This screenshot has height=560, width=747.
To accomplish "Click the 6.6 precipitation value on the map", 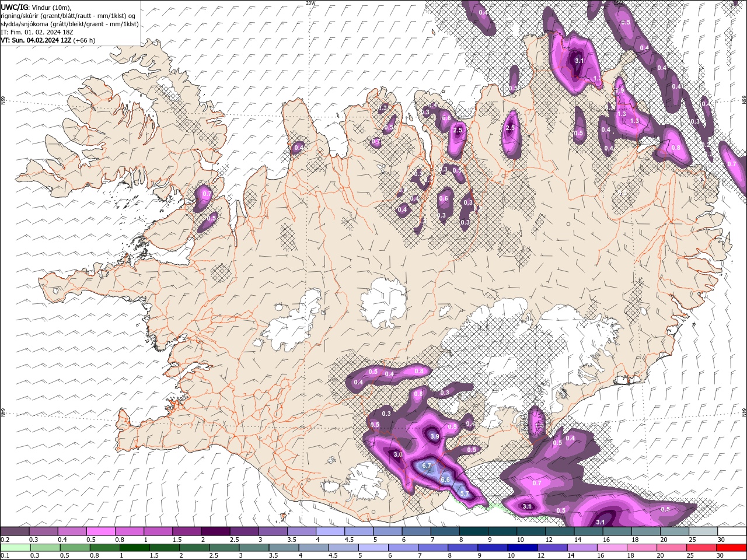I will click(x=445, y=480).
